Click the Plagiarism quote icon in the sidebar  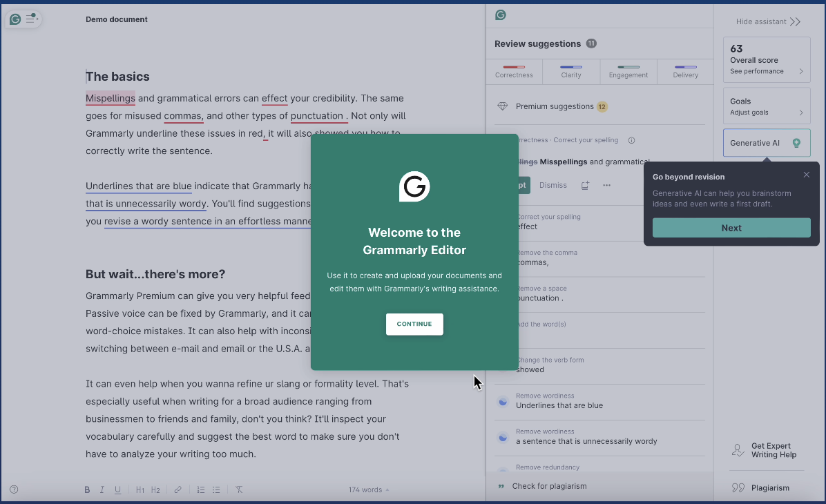pyautogui.click(x=738, y=487)
